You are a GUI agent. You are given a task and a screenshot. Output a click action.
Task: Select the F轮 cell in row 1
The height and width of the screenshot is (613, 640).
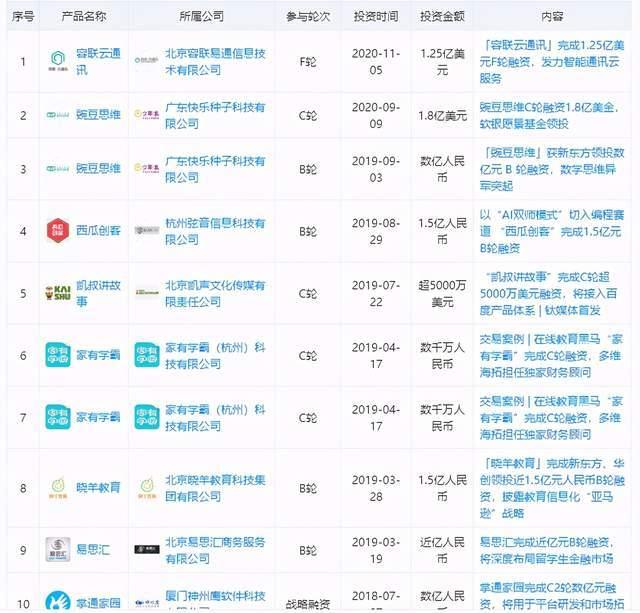[x=308, y=62]
